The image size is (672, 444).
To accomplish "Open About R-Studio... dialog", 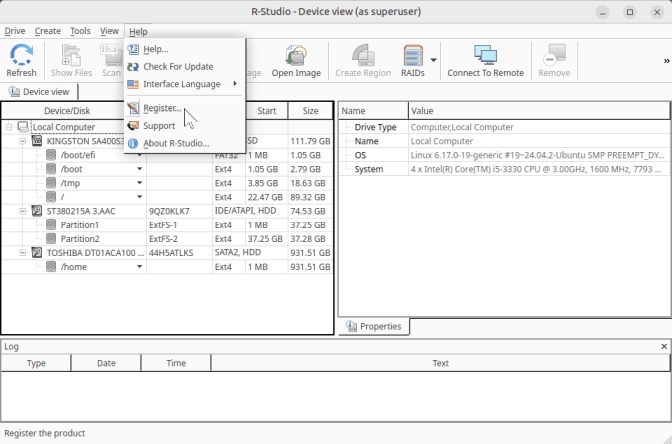I will pos(185,143).
